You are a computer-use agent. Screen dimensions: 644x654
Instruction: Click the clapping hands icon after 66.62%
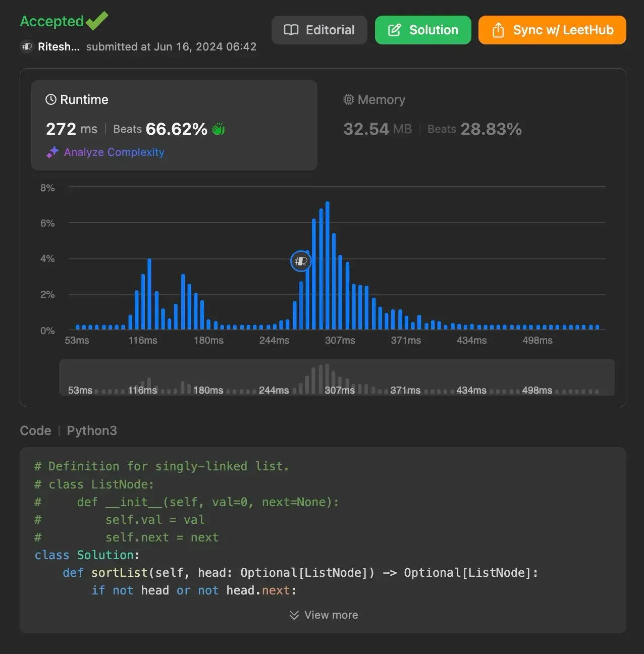pos(218,129)
